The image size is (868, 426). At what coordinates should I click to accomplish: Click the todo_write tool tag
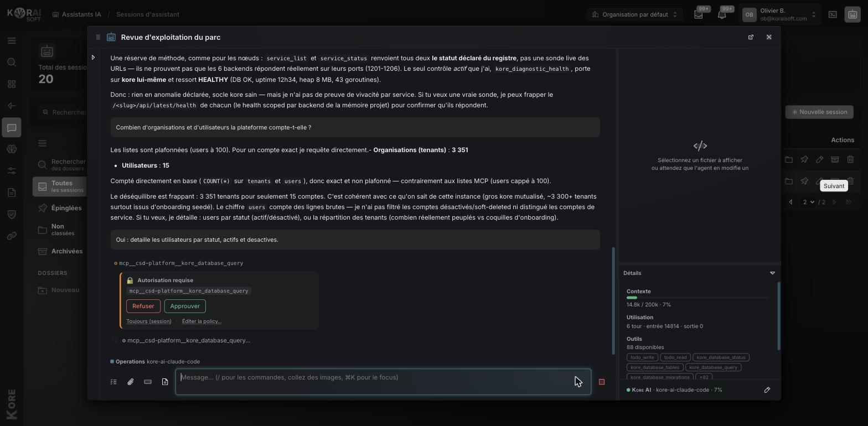tap(642, 357)
